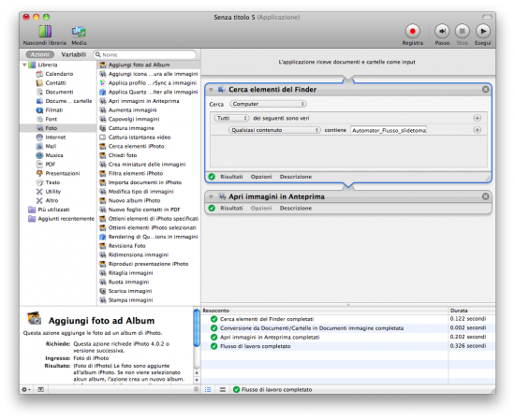Select the Contatti library category

pyautogui.click(x=55, y=83)
